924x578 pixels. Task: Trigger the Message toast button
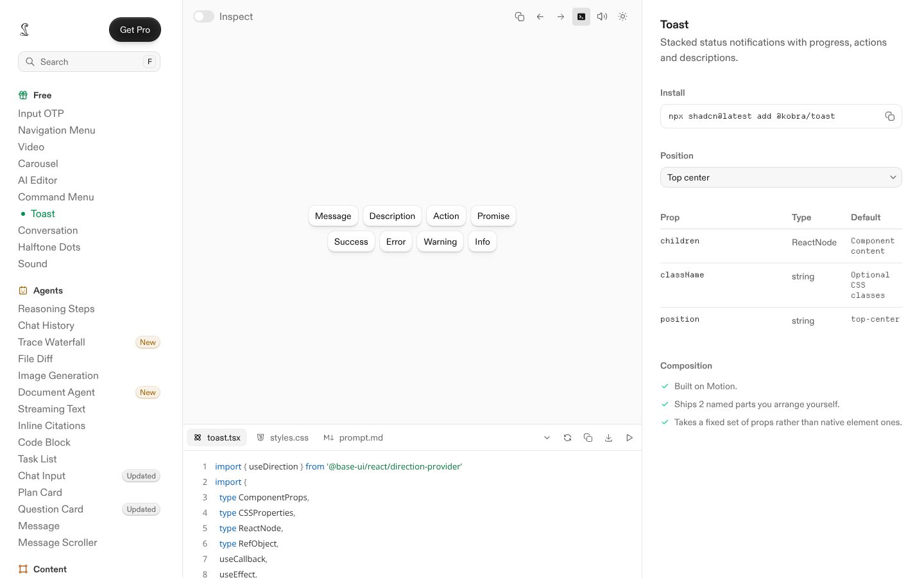click(x=333, y=216)
